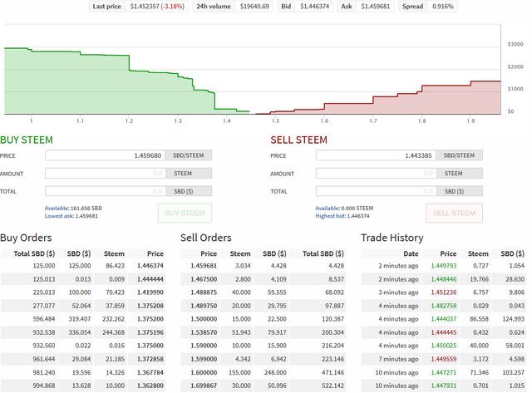Click the Date column header in Trade History
Image resolution: width=532 pixels, height=393 pixels.
click(x=411, y=253)
